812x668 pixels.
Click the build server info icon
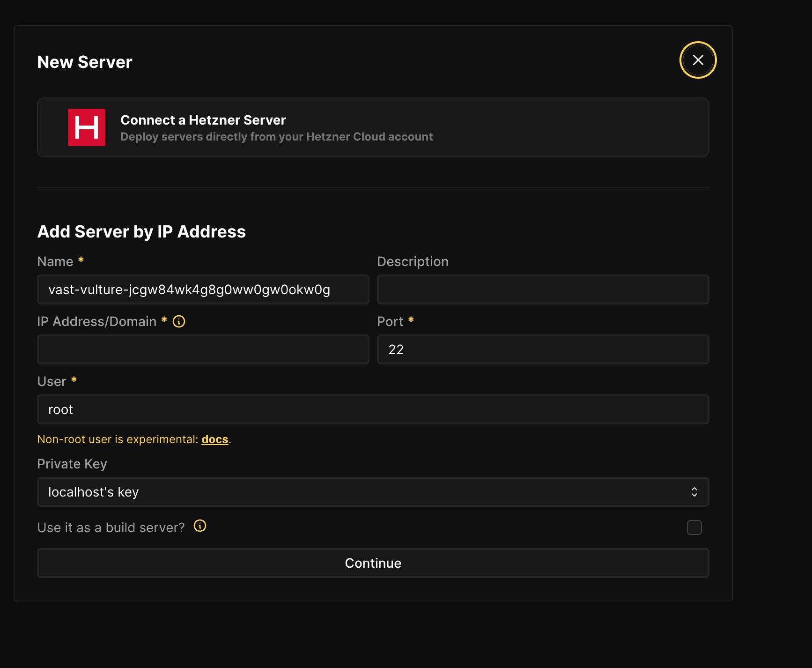click(x=200, y=526)
